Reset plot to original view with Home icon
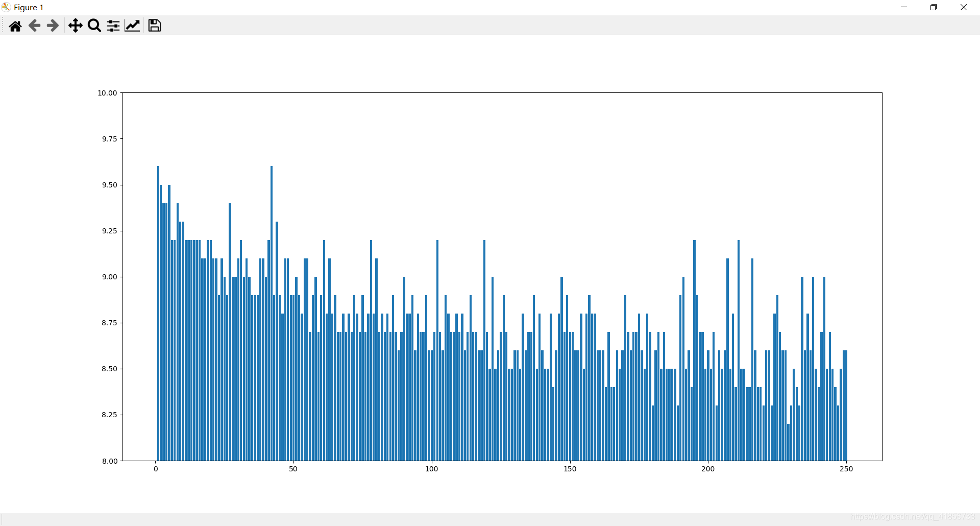Viewport: 980px width, 526px height. [15, 26]
